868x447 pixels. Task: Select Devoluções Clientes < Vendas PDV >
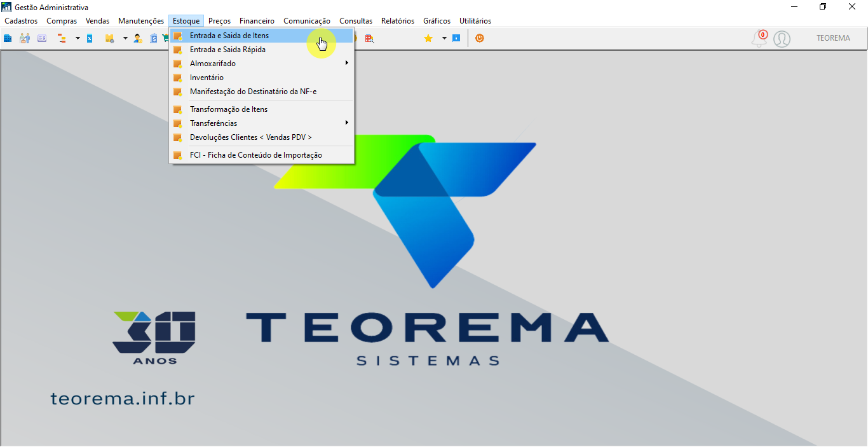(x=261, y=137)
